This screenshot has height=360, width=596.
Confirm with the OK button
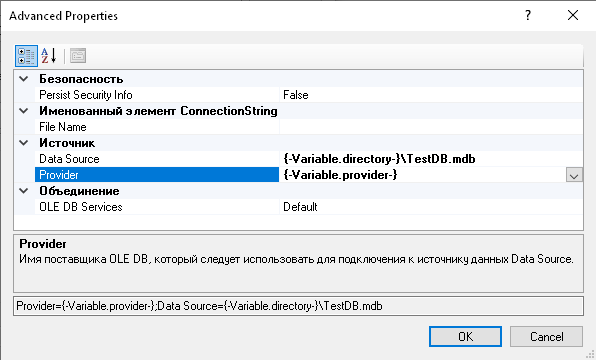pos(465,336)
